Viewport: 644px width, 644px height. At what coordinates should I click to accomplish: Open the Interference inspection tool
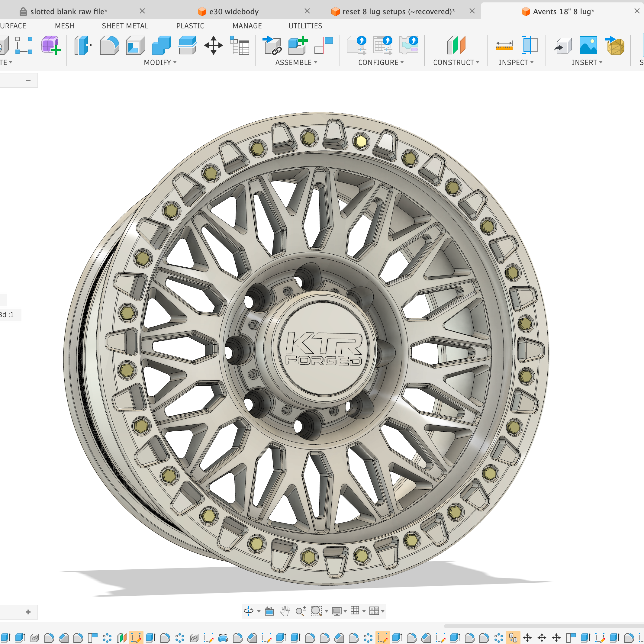coord(530,45)
